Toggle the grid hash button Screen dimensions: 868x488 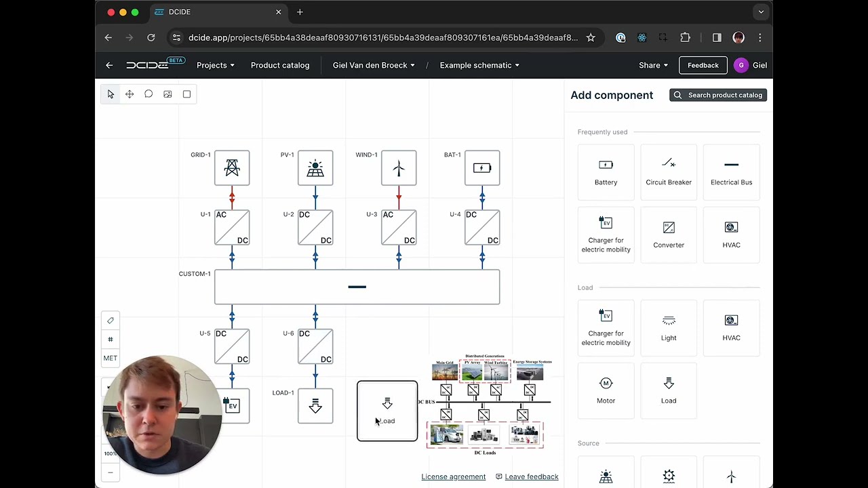tap(111, 339)
